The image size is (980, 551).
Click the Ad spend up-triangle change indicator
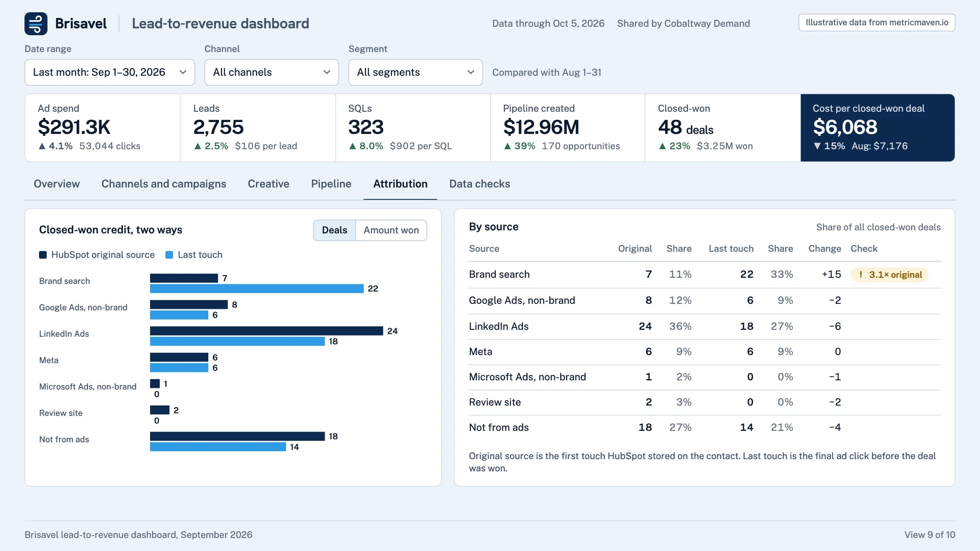(x=42, y=146)
